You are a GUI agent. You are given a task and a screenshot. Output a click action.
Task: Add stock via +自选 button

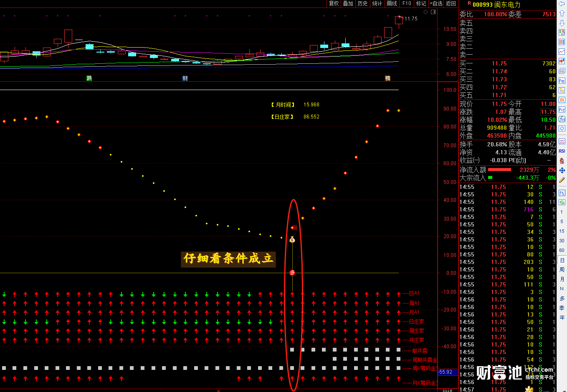pyautogui.click(x=436, y=3)
